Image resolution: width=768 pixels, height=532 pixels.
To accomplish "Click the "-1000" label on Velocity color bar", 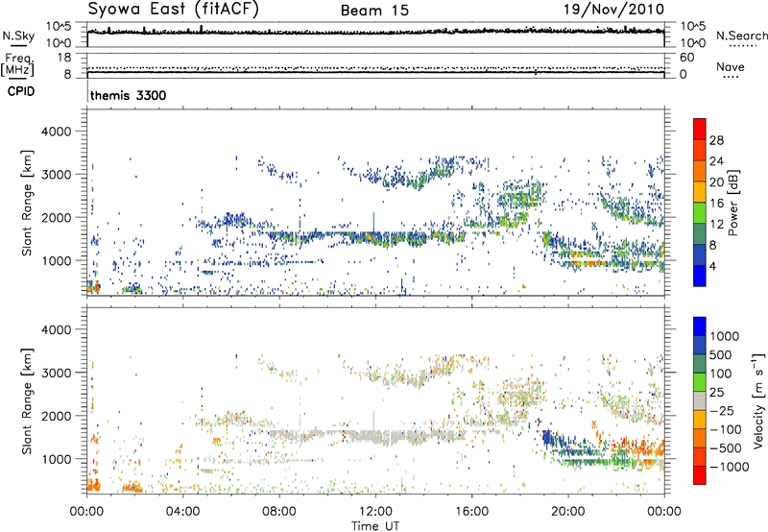I will pyautogui.click(x=730, y=467).
